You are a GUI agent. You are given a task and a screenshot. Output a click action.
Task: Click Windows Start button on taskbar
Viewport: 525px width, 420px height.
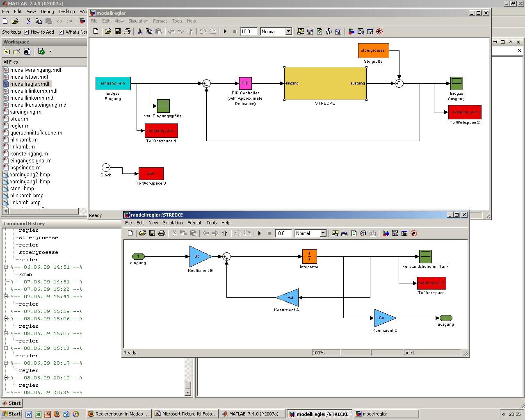pyautogui.click(x=11, y=414)
